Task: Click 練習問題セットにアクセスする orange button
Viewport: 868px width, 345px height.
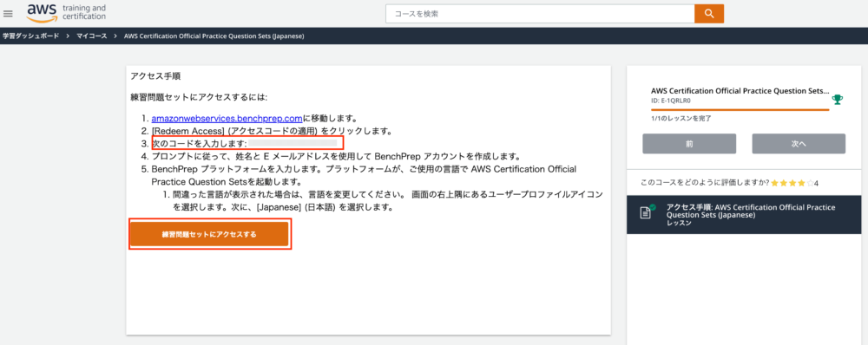Action: point(209,234)
